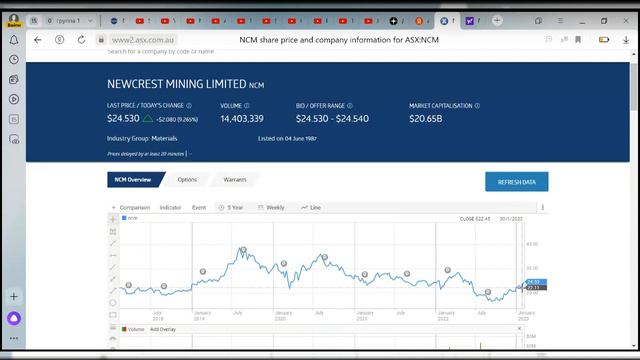Open the Weekly interval dropdown
The height and width of the screenshot is (360, 640).
[x=271, y=207]
